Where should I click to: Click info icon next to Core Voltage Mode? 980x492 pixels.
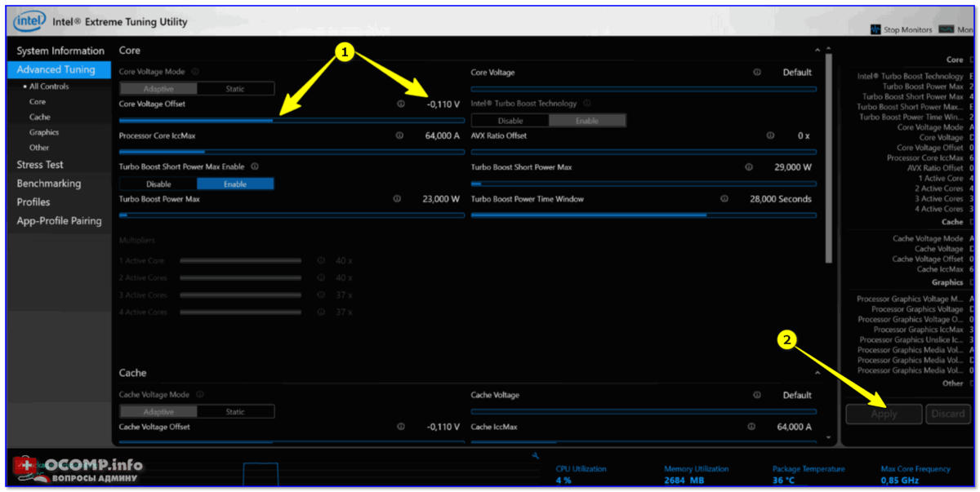pyautogui.click(x=195, y=72)
